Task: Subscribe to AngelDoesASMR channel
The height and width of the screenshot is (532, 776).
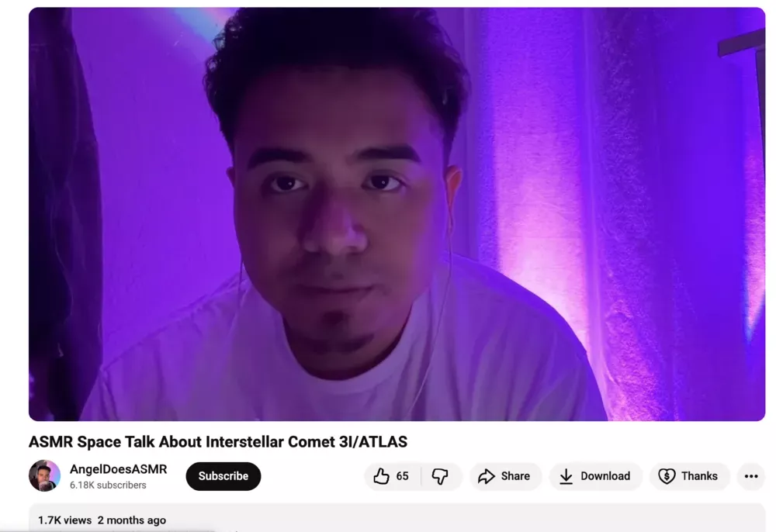Action: click(223, 476)
